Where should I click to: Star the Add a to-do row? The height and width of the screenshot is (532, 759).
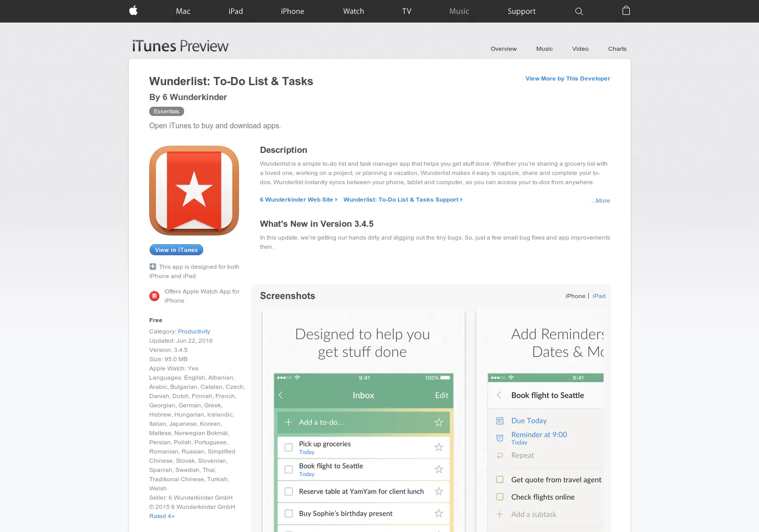(438, 422)
